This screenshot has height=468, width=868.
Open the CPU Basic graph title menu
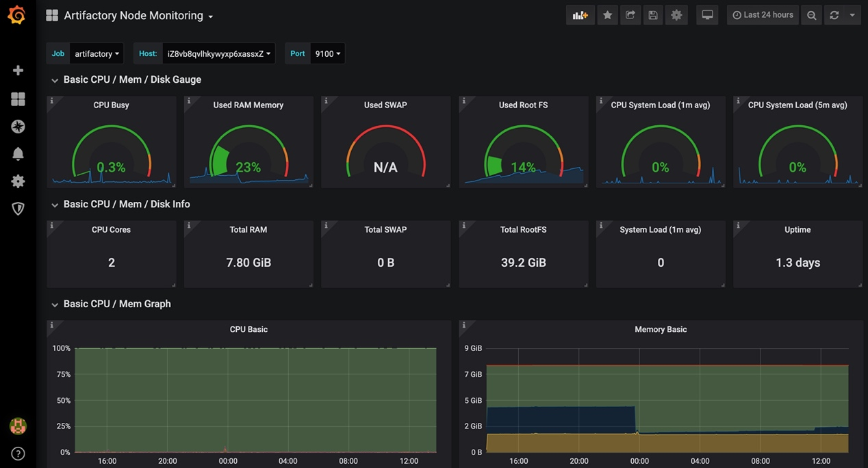[x=248, y=329]
